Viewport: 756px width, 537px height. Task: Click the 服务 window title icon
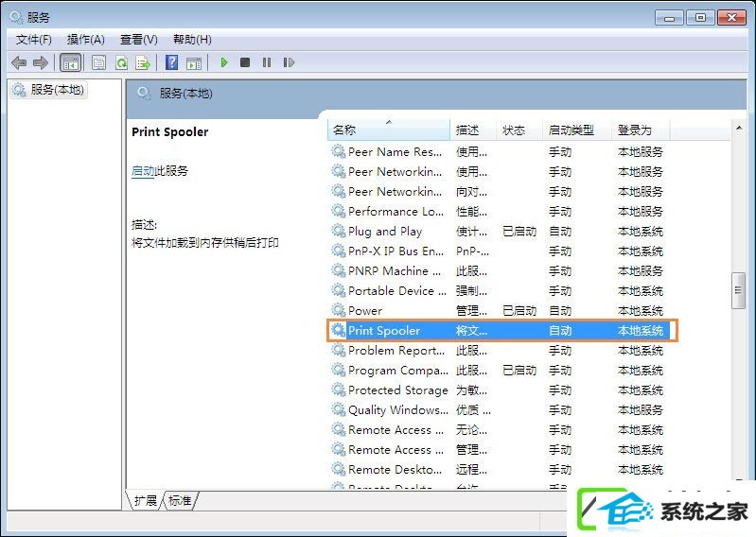click(x=16, y=17)
